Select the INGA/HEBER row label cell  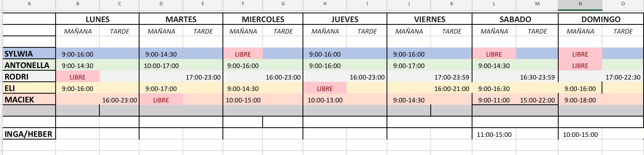click(29, 134)
